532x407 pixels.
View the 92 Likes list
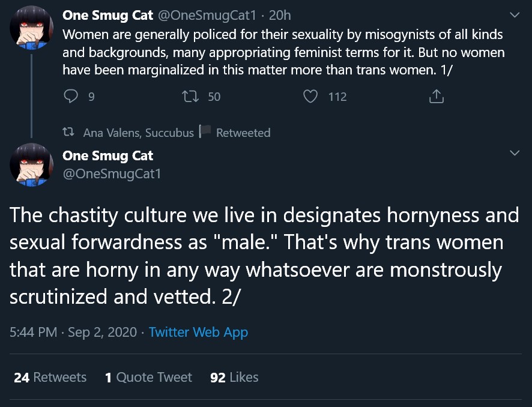pos(234,377)
